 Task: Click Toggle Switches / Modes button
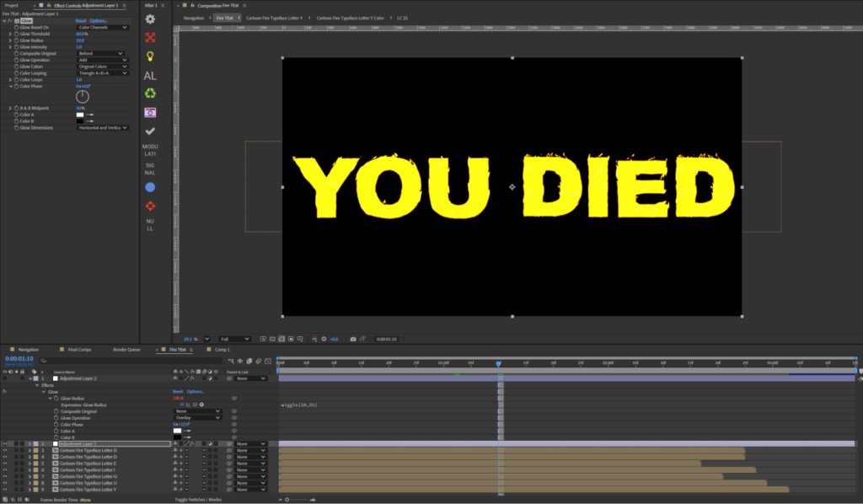point(198,500)
